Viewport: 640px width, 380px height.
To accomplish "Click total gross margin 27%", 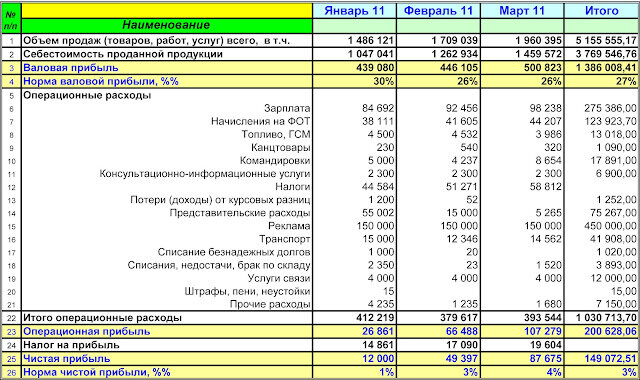I will [x=626, y=81].
